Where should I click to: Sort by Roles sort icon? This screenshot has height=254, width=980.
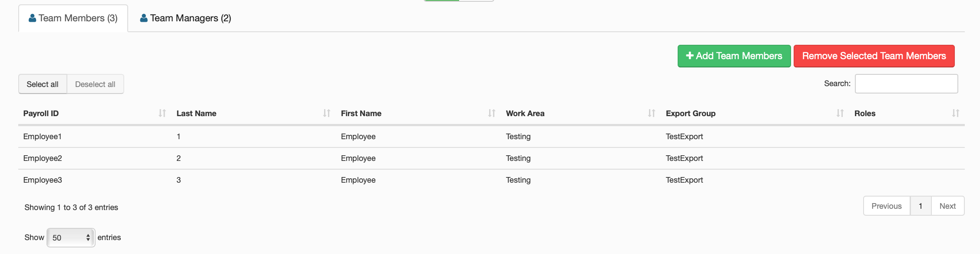coord(955,113)
